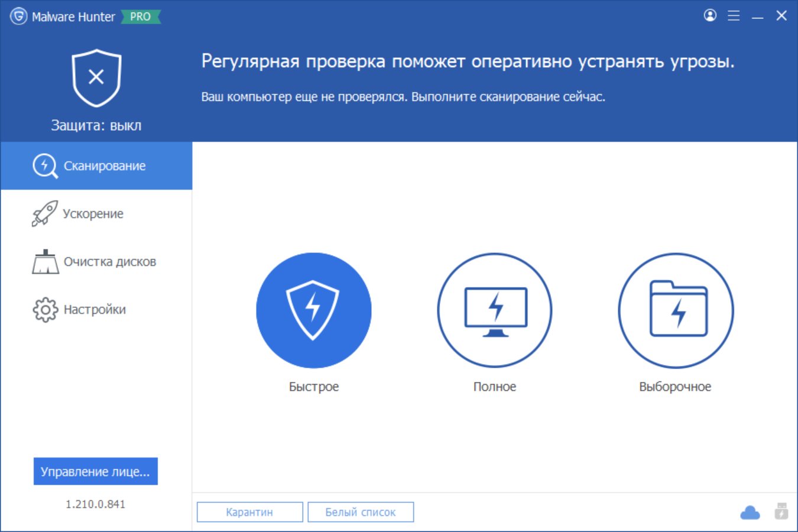Image resolution: width=798 pixels, height=532 pixels.
Task: Start the quick scan shield icon
Action: point(313,310)
